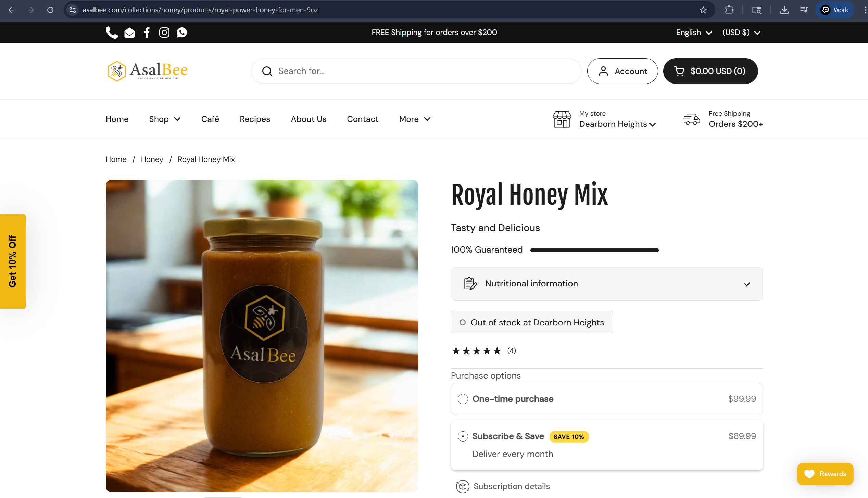Open the Instagram icon link

(x=164, y=33)
